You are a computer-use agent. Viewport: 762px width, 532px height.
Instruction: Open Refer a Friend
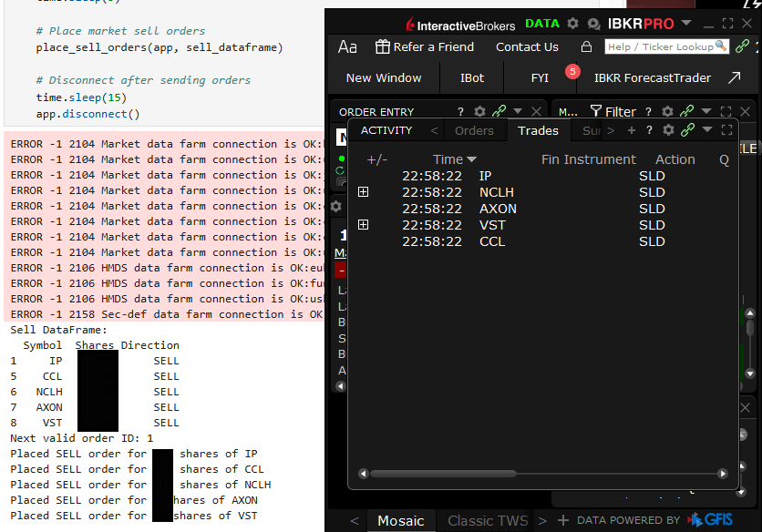(x=424, y=47)
